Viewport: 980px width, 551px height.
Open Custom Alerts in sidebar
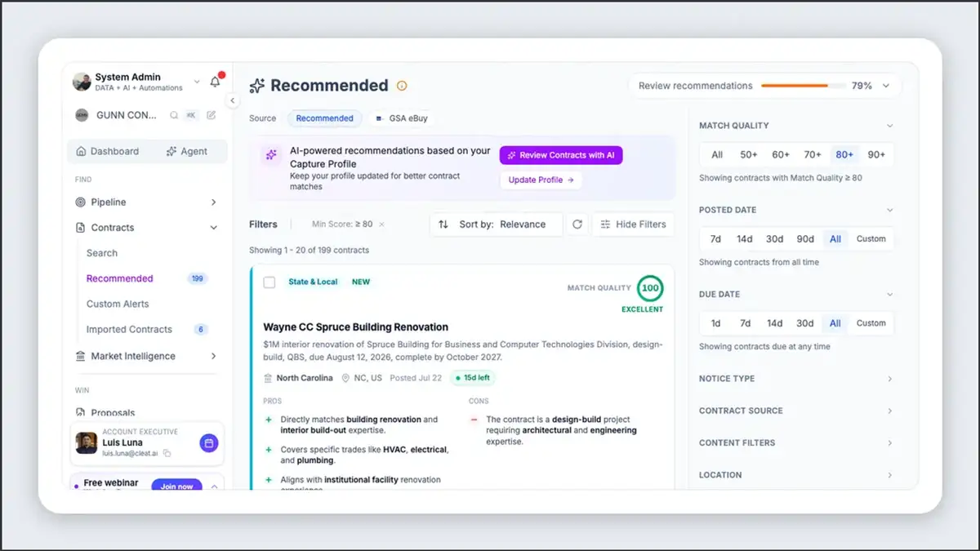click(x=118, y=304)
